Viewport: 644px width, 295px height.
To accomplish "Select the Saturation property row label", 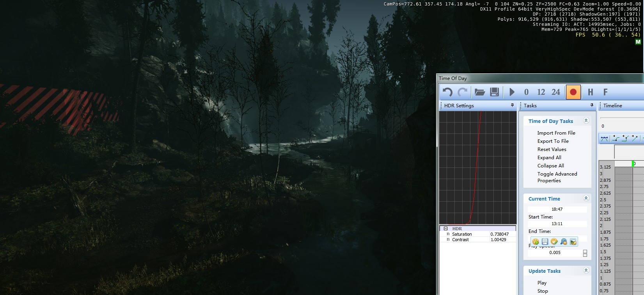I will [462, 234].
